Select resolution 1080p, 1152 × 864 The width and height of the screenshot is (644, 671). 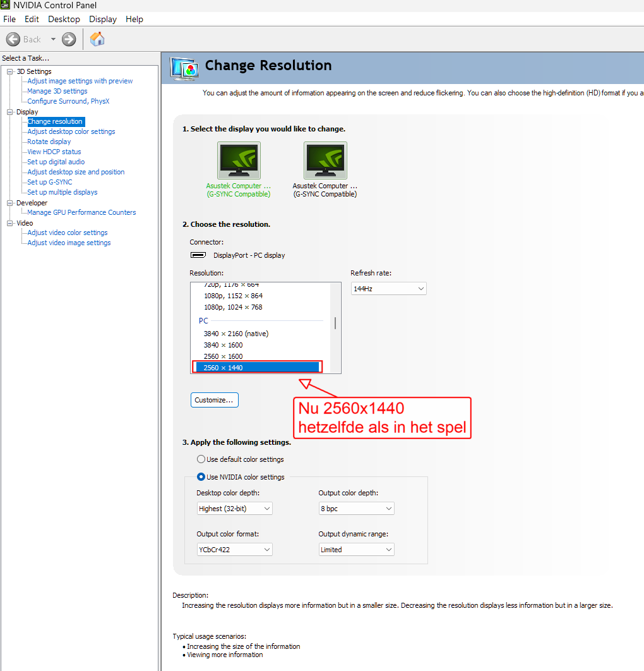tap(234, 296)
